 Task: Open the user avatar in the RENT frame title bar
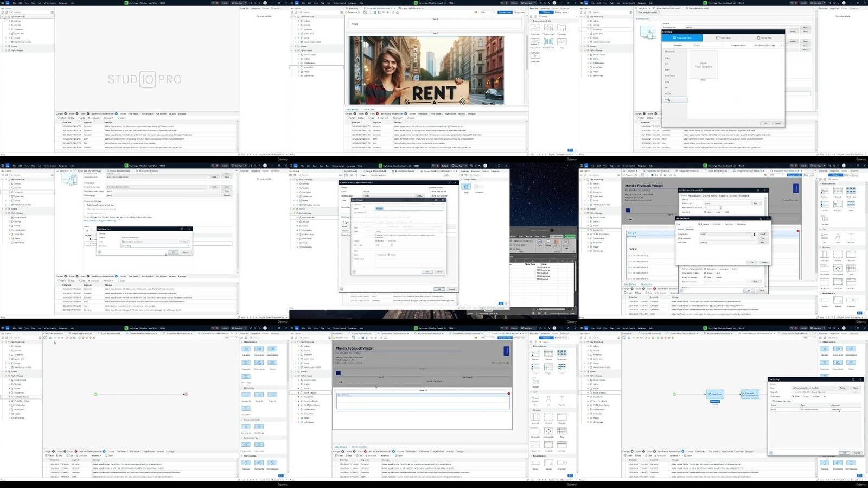(x=554, y=3)
